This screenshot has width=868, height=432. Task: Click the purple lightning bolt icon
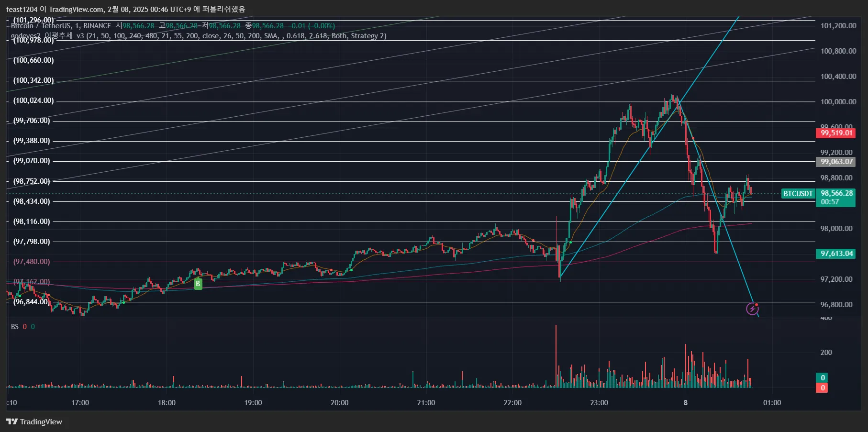click(x=752, y=309)
